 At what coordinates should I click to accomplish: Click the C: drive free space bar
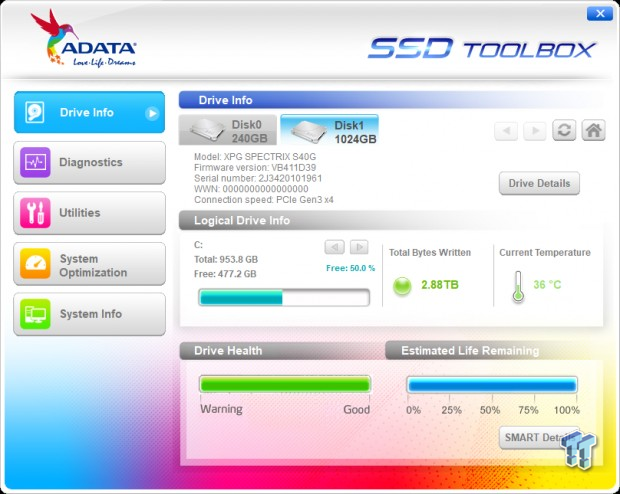(x=284, y=297)
